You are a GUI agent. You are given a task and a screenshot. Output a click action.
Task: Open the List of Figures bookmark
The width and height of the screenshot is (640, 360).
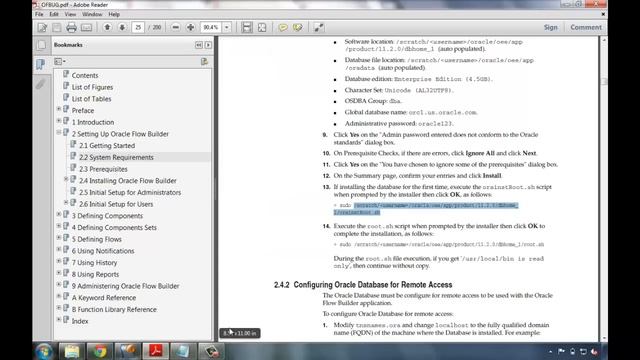coord(92,87)
